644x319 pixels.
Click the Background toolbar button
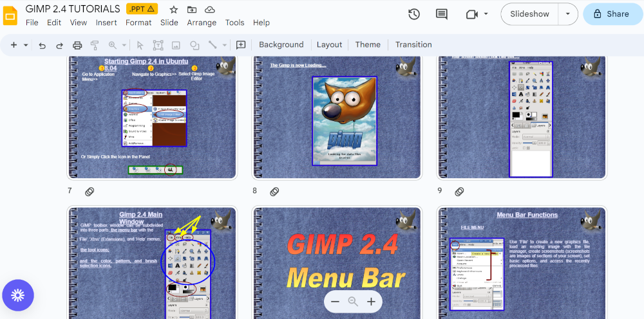(x=281, y=44)
